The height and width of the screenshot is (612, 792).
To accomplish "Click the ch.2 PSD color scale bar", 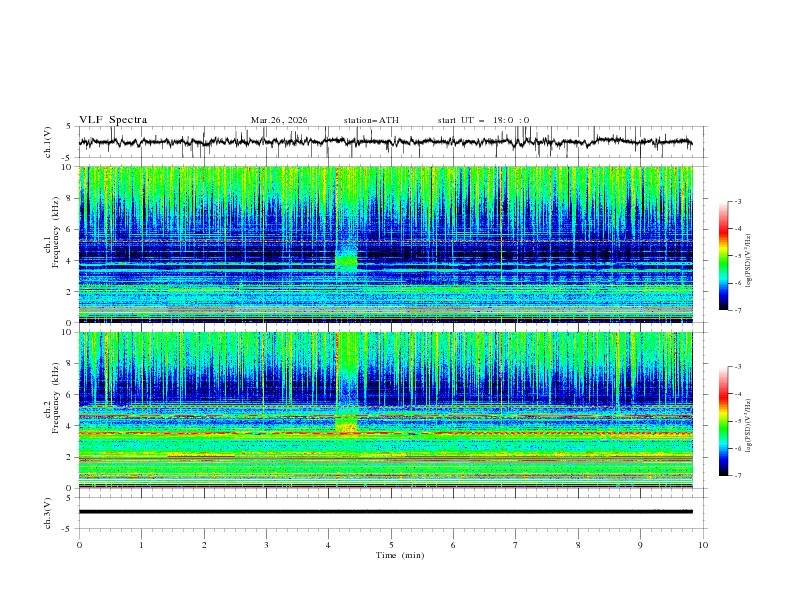I will pyautogui.click(x=723, y=421).
